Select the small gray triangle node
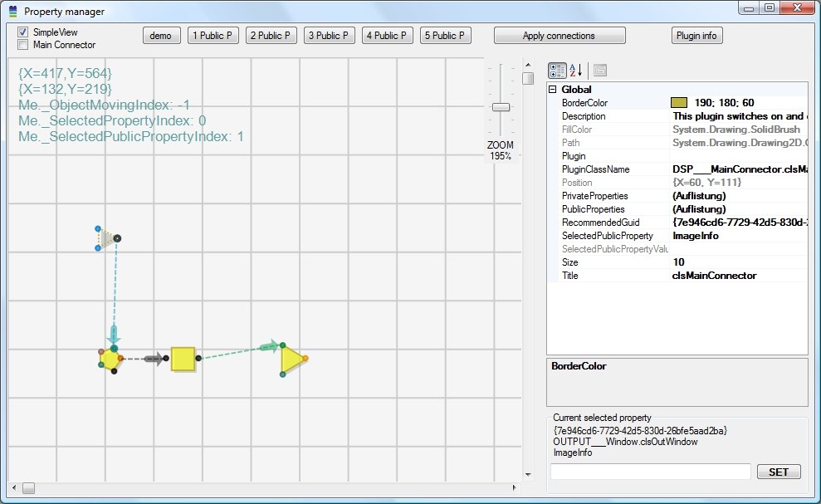 tap(107, 238)
